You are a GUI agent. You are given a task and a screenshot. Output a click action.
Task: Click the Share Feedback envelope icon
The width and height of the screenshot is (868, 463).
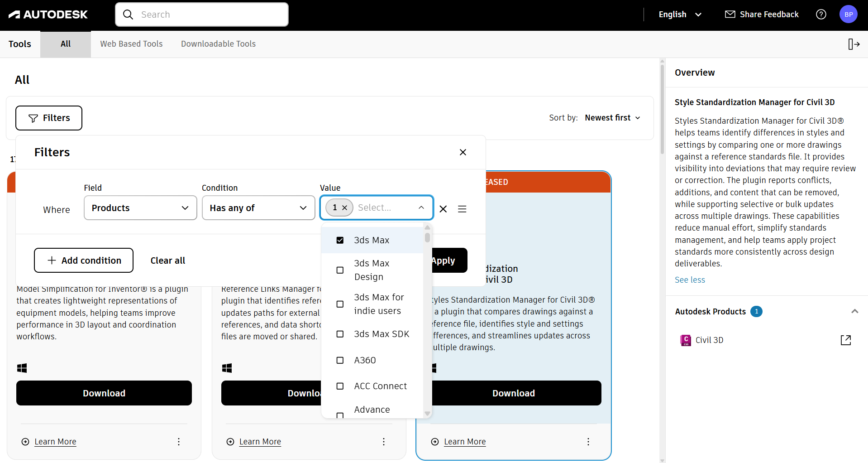point(730,14)
